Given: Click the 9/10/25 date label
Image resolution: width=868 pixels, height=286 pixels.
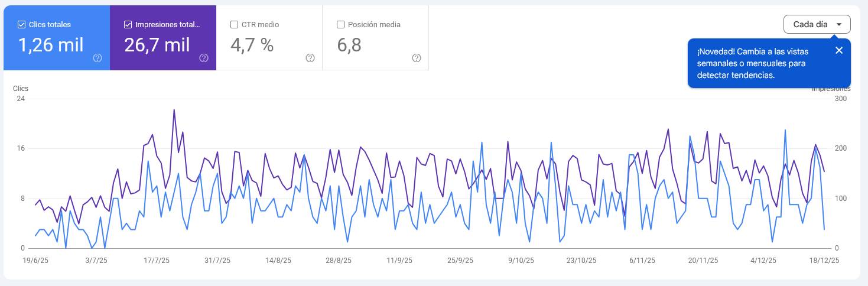Looking at the screenshot, I should pyautogui.click(x=522, y=260).
